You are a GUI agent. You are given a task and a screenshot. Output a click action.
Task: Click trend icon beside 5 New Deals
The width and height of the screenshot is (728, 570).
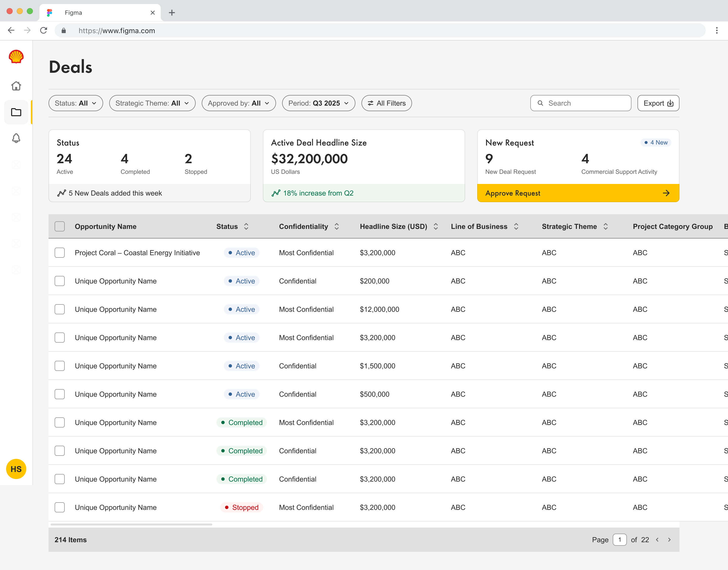[x=61, y=193]
